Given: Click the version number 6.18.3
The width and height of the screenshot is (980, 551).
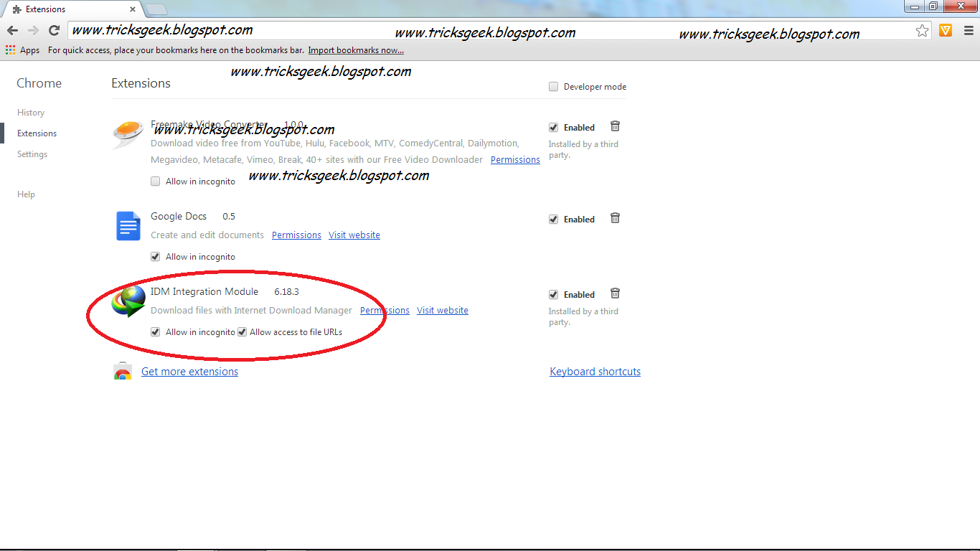Looking at the screenshot, I should [x=286, y=292].
